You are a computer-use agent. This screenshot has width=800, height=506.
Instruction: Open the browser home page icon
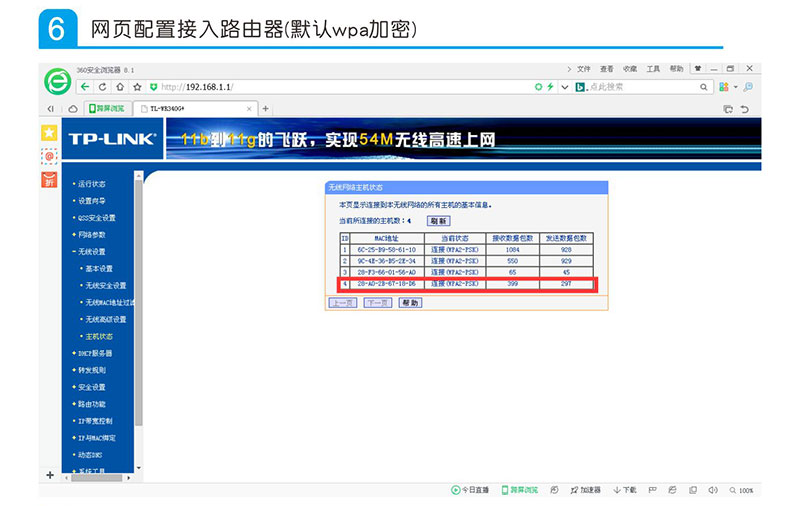click(x=120, y=87)
